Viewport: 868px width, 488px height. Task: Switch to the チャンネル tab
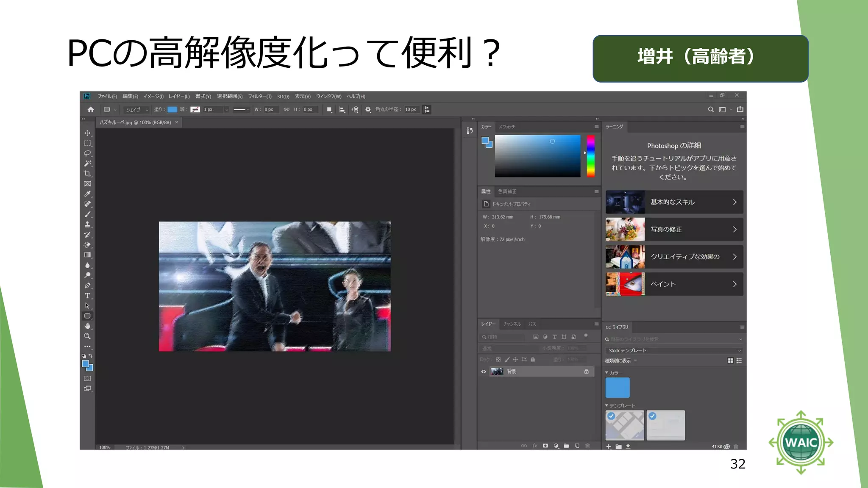pyautogui.click(x=512, y=324)
